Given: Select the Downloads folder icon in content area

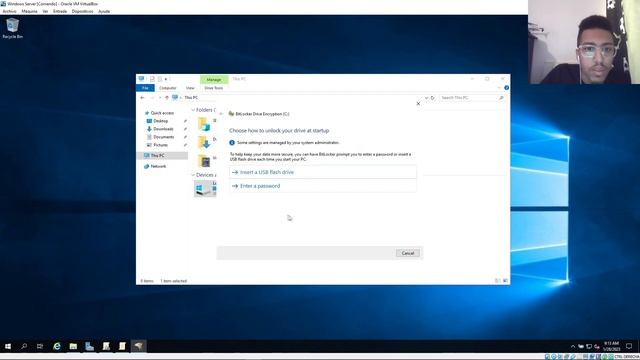Looking at the screenshot, I should (204, 142).
